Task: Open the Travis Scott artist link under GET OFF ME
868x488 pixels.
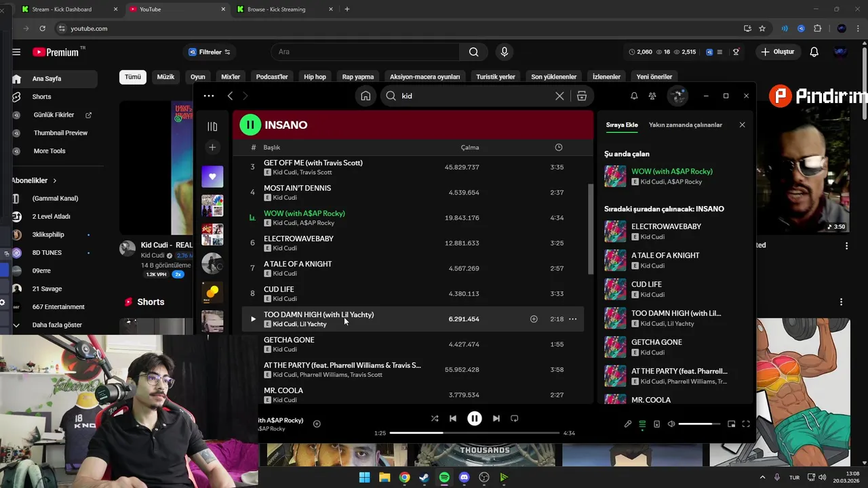Action: point(316,172)
